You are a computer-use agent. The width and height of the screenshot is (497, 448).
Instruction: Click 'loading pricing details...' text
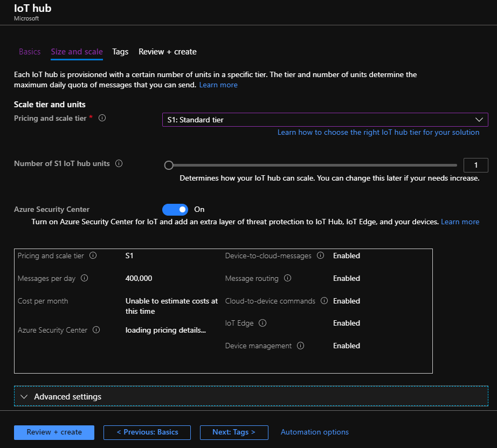(165, 330)
